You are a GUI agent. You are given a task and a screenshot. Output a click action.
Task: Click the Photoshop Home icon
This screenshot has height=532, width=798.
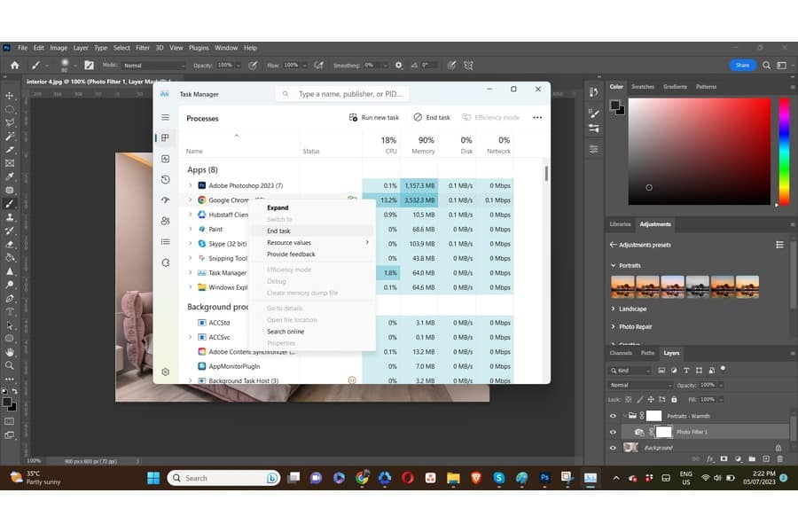pyautogui.click(x=14, y=65)
